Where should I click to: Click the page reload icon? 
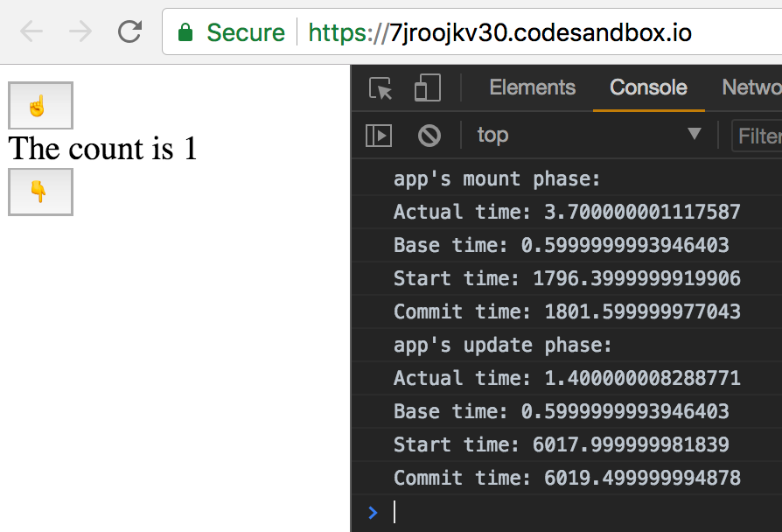click(x=130, y=31)
